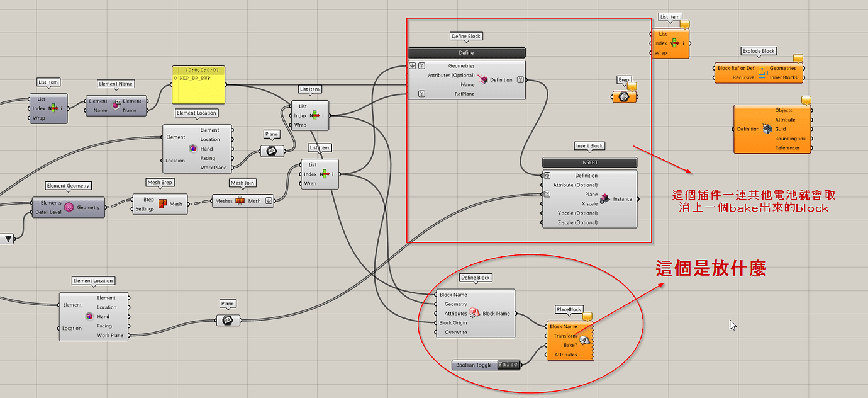Viewport: 868px width, 398px height.
Task: Click balloon icon on component with Boundingbox output
Action: (806, 101)
